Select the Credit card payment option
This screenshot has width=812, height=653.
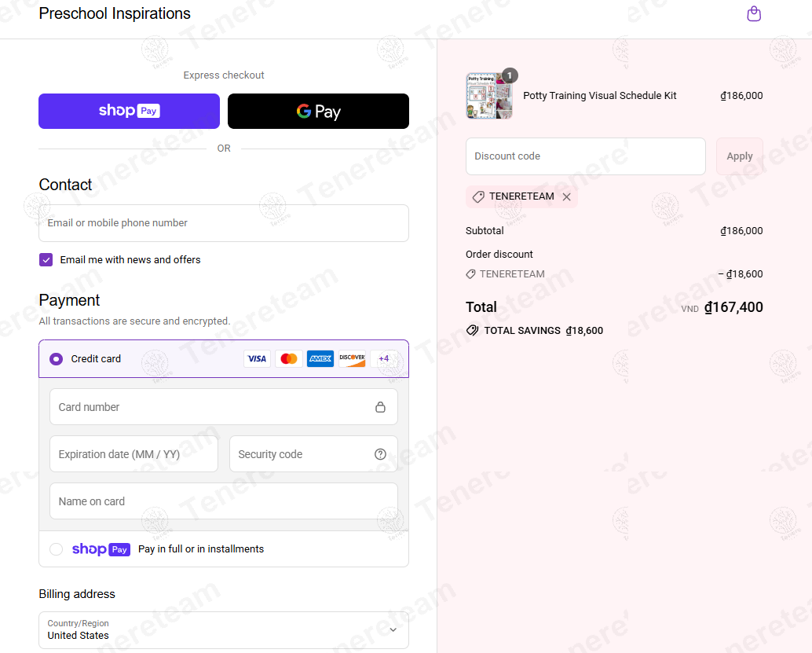56,358
